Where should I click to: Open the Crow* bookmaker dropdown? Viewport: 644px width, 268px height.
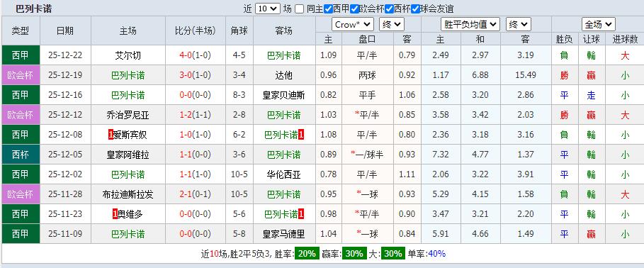point(352,24)
